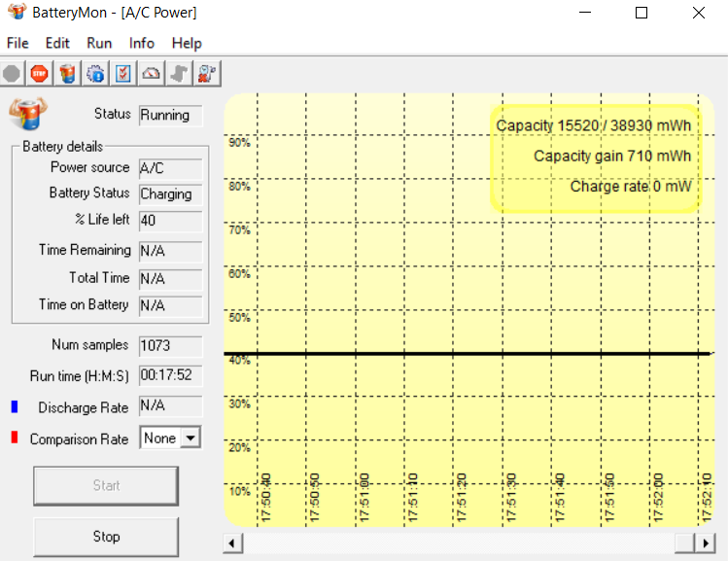Image resolution: width=728 pixels, height=561 pixels.
Task: Click the Comparison Rate label text
Action: 79,438
